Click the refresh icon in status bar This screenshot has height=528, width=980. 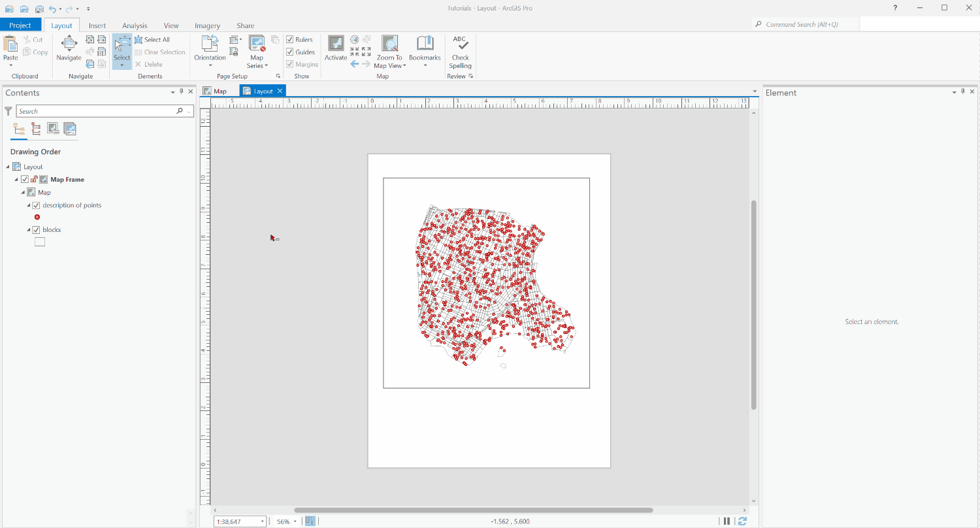[x=742, y=521]
